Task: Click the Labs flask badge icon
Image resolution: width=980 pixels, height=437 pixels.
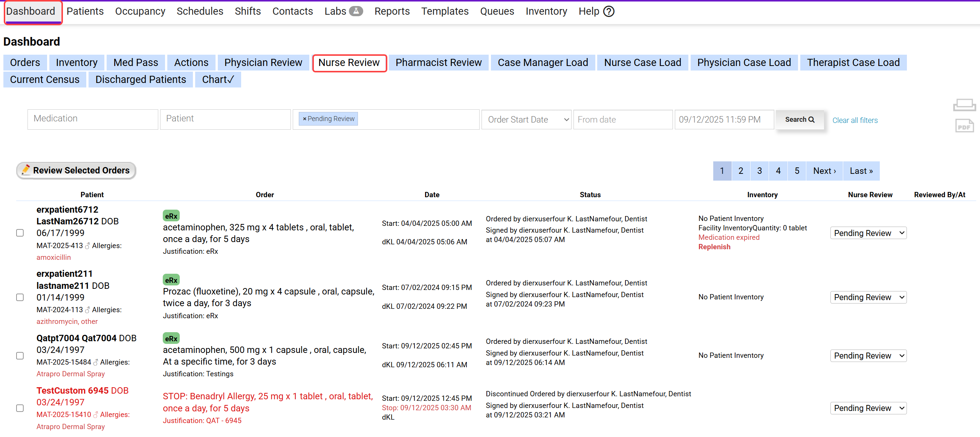Action: [x=356, y=11]
